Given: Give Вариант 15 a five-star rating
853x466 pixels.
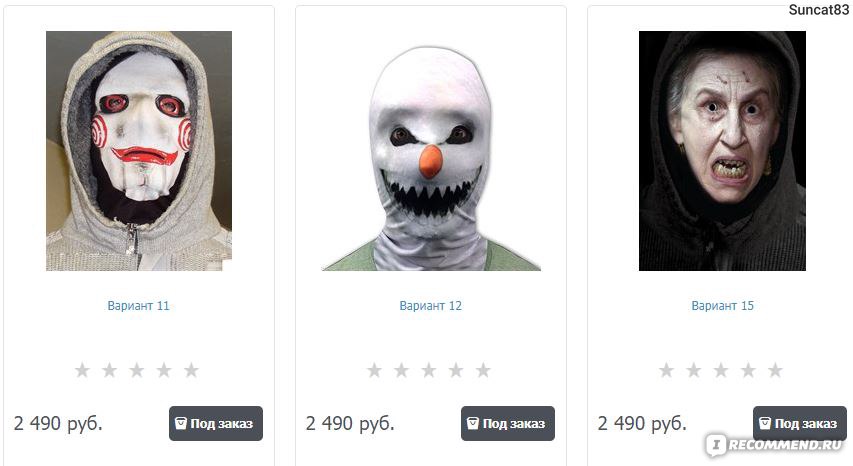Looking at the screenshot, I should 775,370.
